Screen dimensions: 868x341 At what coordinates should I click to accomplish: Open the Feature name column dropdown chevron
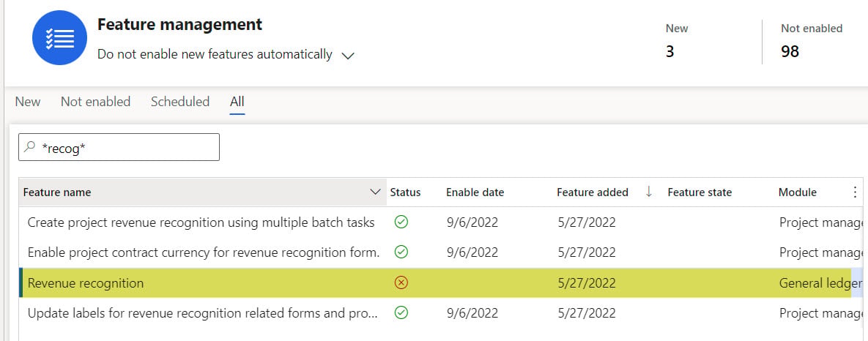tap(375, 192)
